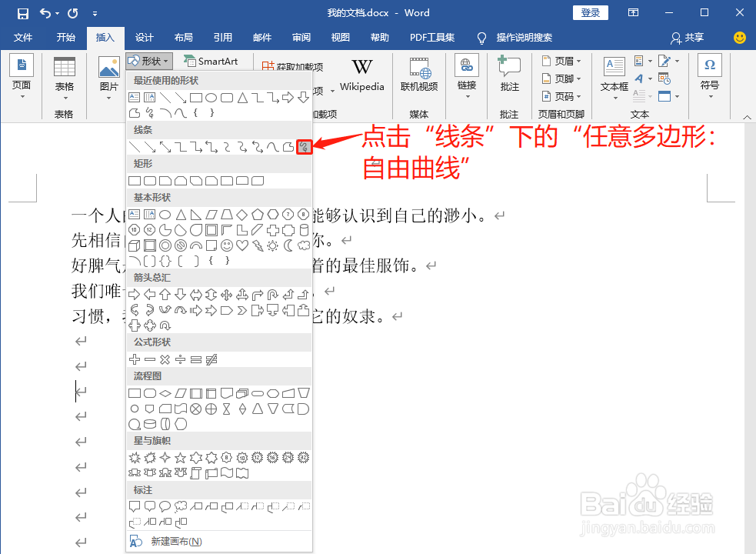Select the multiplication sign in 公式形状
The image size is (756, 554).
click(165, 359)
